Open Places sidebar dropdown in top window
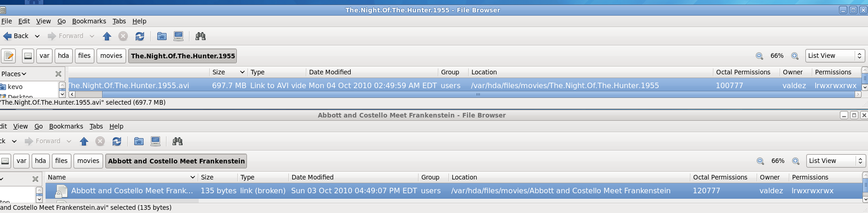The height and width of the screenshot is (213, 868). click(14, 74)
